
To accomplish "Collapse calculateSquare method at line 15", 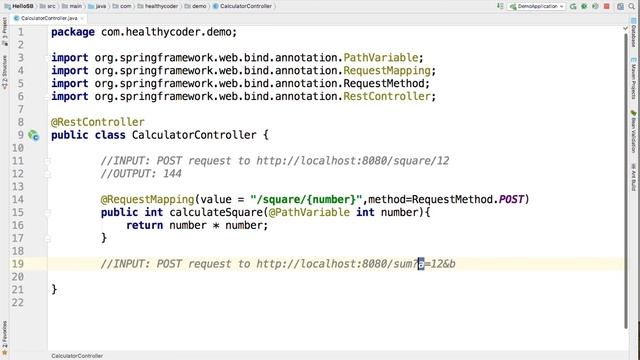I will click(47, 213).
